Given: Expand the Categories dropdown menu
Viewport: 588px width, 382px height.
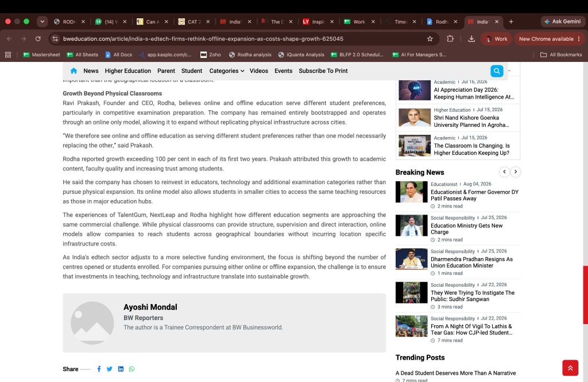Looking at the screenshot, I should [x=226, y=71].
